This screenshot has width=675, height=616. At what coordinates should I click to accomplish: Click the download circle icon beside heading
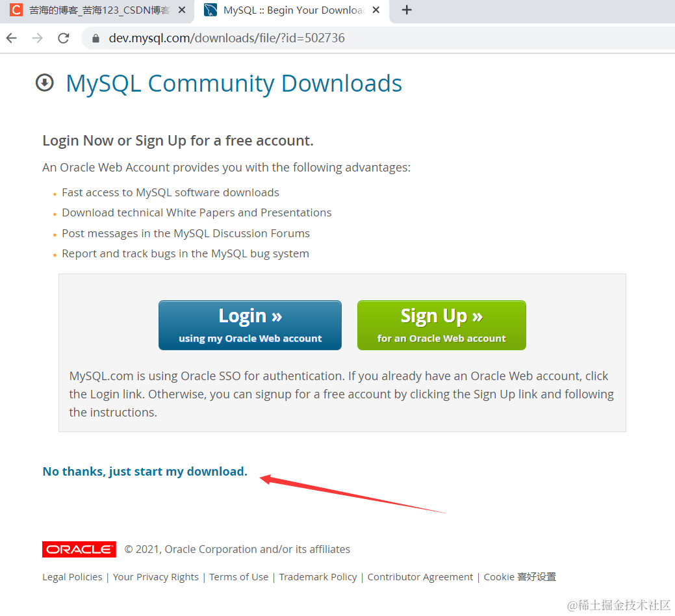[45, 83]
